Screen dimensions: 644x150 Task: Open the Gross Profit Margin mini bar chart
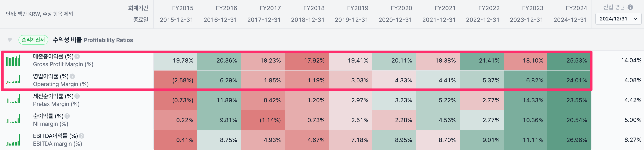pyautogui.click(x=13, y=61)
